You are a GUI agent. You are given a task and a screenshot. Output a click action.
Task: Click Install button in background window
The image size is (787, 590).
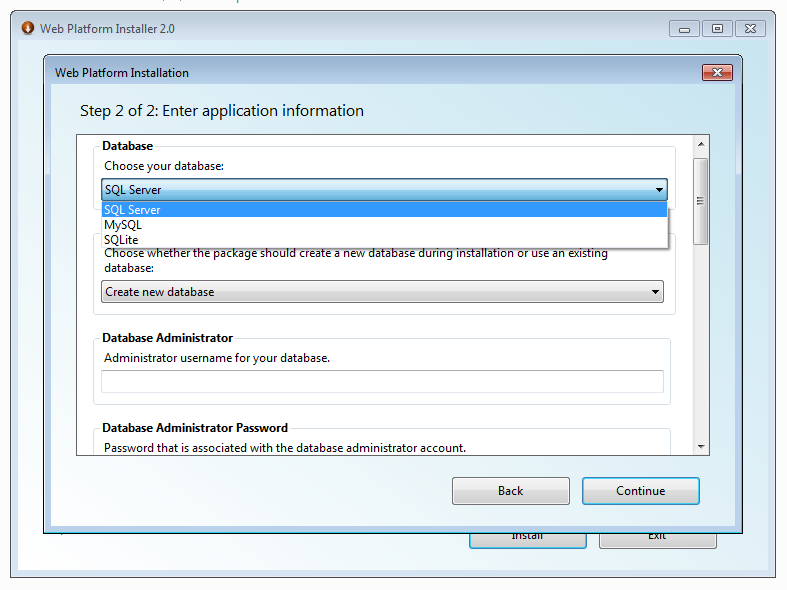(x=528, y=541)
